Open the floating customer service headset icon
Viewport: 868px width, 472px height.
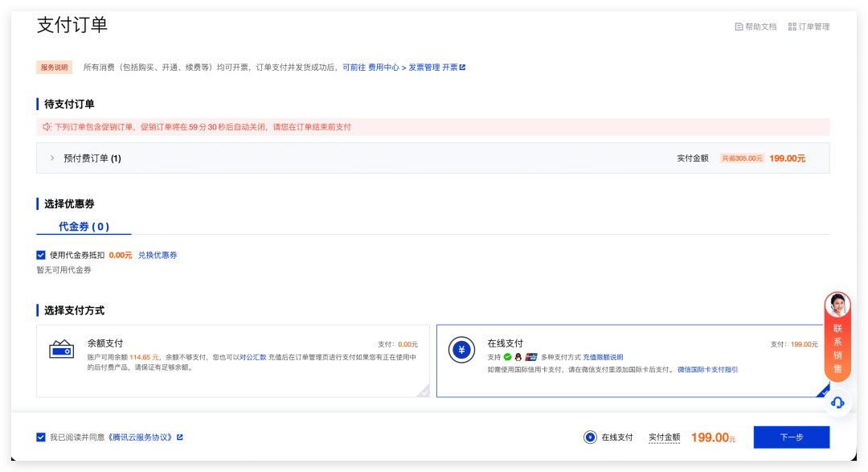tap(837, 403)
